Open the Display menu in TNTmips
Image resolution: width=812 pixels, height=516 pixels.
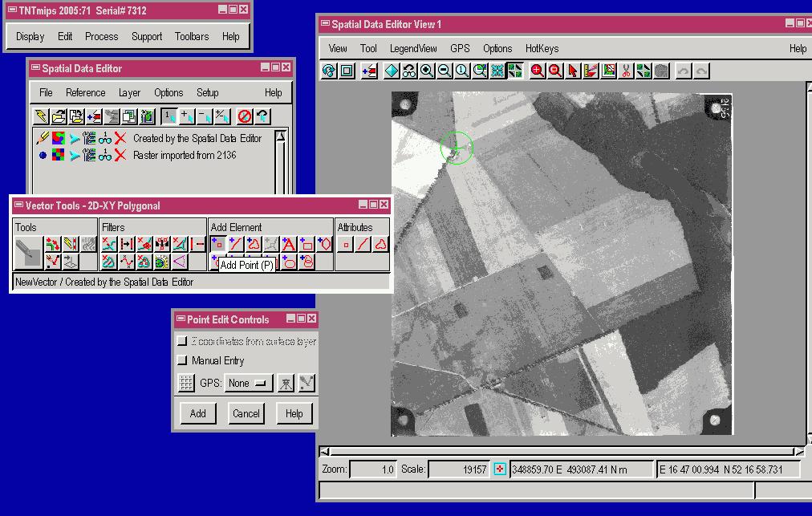pyautogui.click(x=30, y=36)
